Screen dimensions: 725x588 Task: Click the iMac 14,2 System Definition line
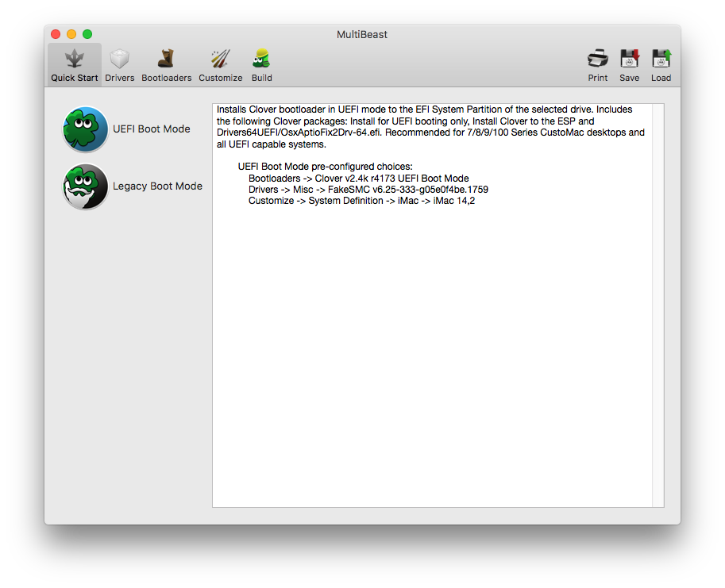pyautogui.click(x=361, y=201)
